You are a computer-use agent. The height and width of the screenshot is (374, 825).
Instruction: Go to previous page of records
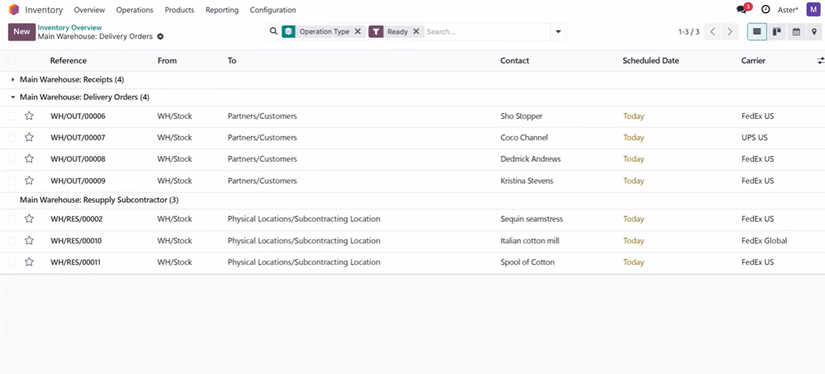click(x=712, y=32)
